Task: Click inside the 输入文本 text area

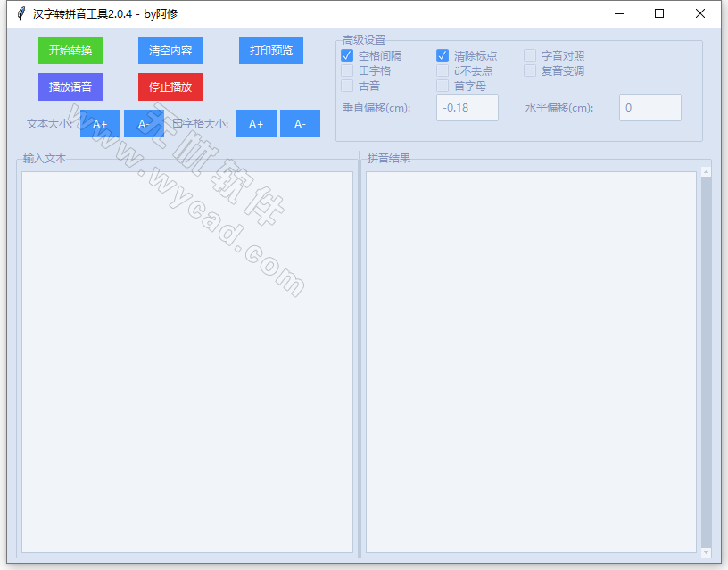Action: coord(187,361)
